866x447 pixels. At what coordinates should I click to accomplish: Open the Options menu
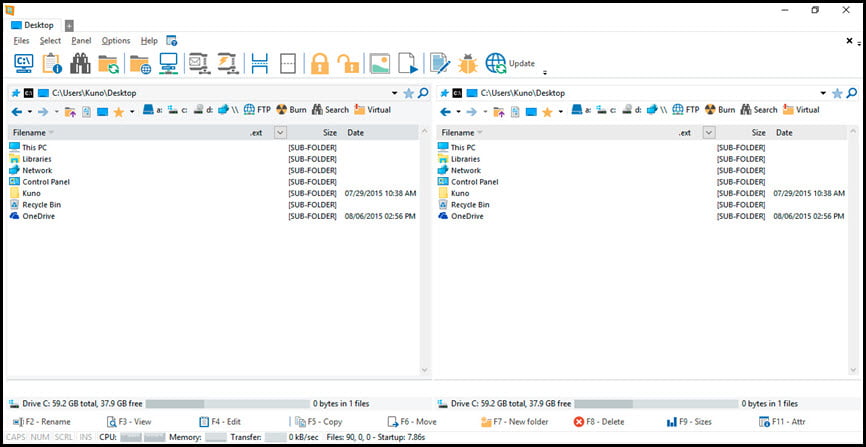click(x=116, y=40)
